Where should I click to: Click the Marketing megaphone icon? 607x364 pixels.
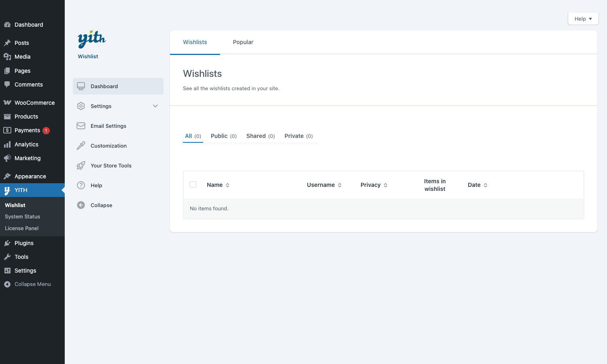[x=7, y=158]
